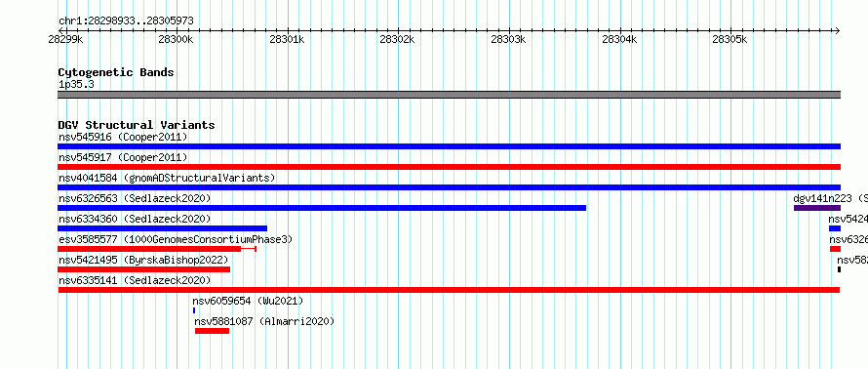The width and height of the screenshot is (868, 369).
Task: Click the 28303k ruler position
Action: click(509, 39)
